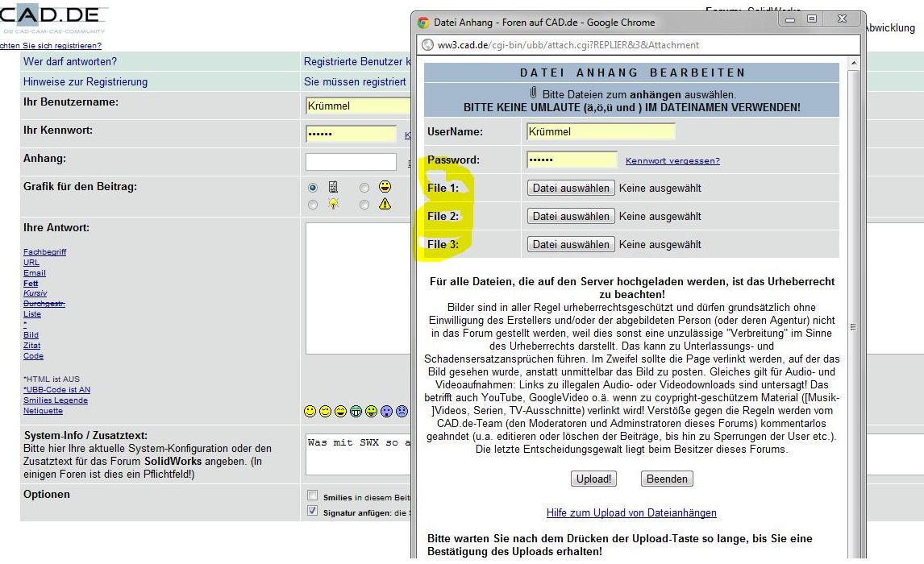Image resolution: width=924 pixels, height=564 pixels.
Task: Click the UserName field in the popup
Action: (x=601, y=132)
